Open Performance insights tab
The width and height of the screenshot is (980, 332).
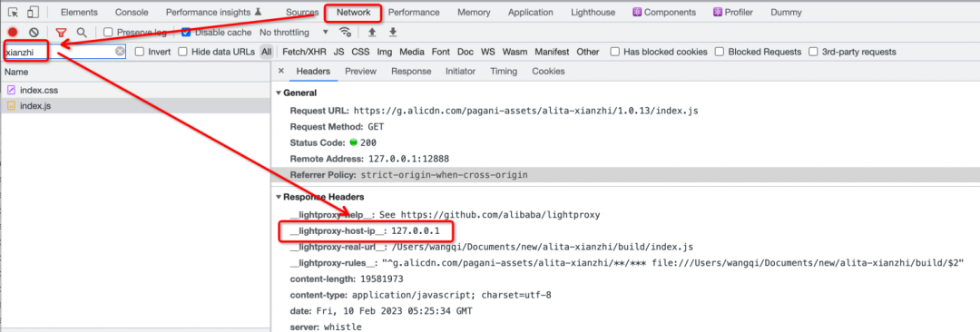click(x=213, y=13)
